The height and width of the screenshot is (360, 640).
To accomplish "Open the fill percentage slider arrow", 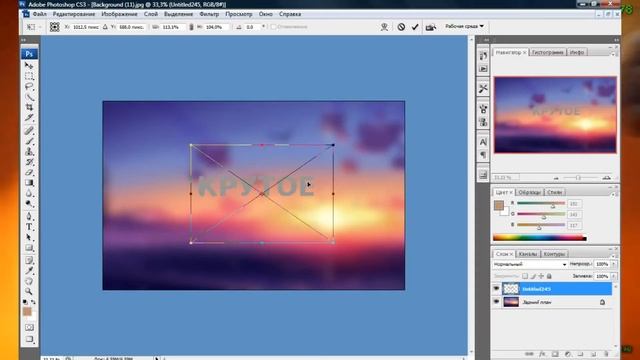I will click(x=614, y=276).
